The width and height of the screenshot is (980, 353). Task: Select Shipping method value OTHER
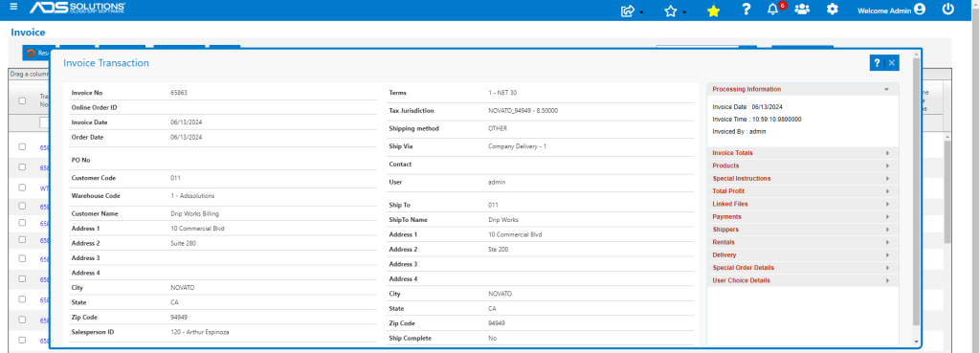[x=498, y=128]
